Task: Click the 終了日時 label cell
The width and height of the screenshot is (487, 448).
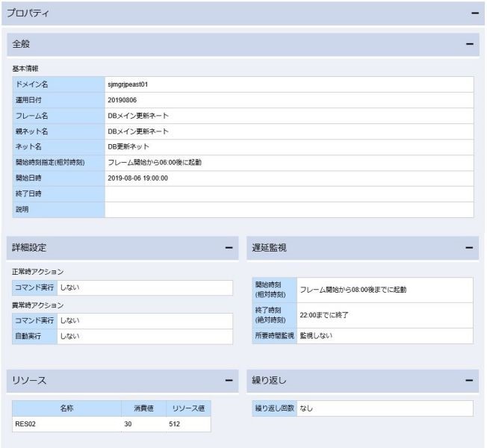Action: coord(59,194)
